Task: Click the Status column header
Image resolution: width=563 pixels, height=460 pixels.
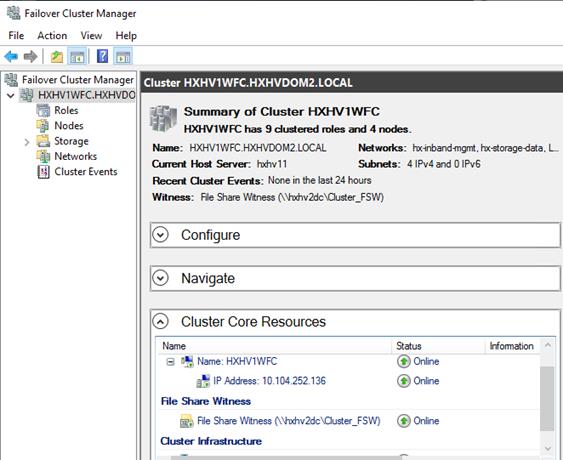Action: [x=409, y=346]
